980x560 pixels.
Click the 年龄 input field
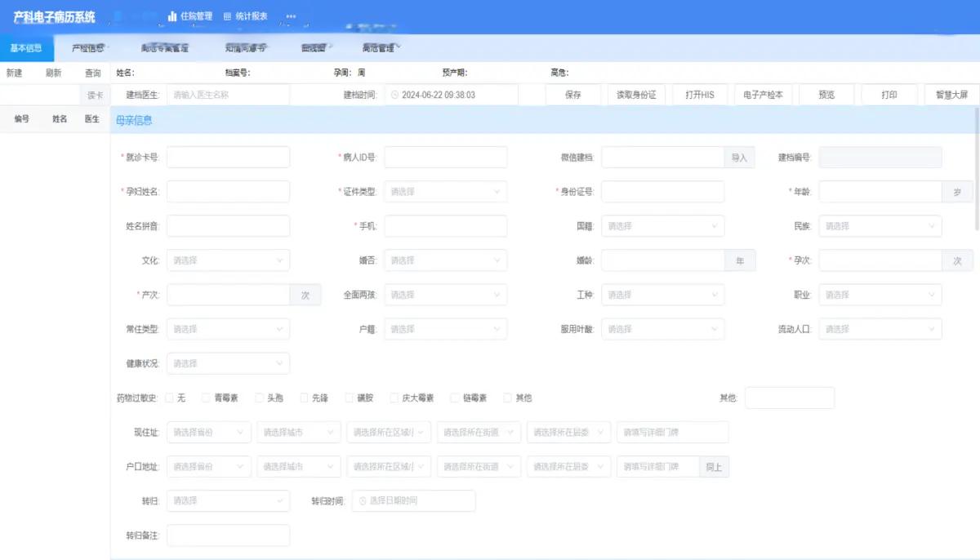tap(880, 192)
